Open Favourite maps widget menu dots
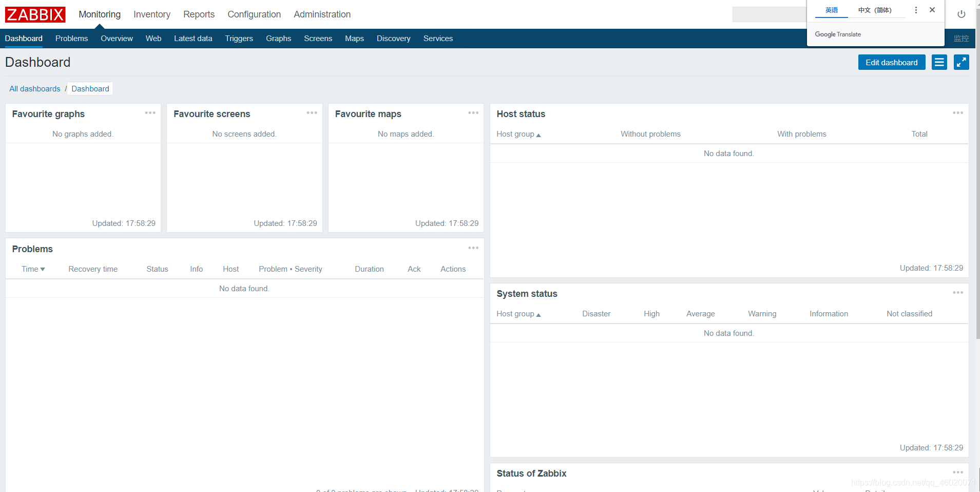The width and height of the screenshot is (980, 492). [x=473, y=113]
